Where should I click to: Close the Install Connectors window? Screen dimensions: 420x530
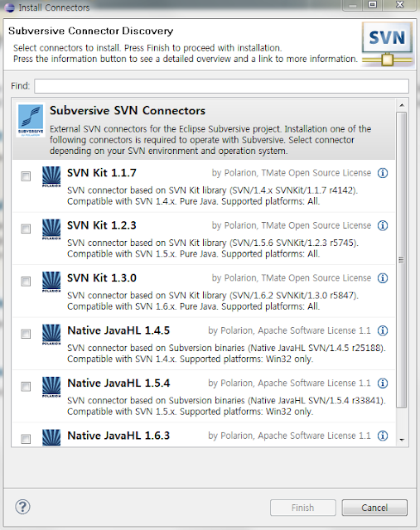pyautogui.click(x=400, y=5)
